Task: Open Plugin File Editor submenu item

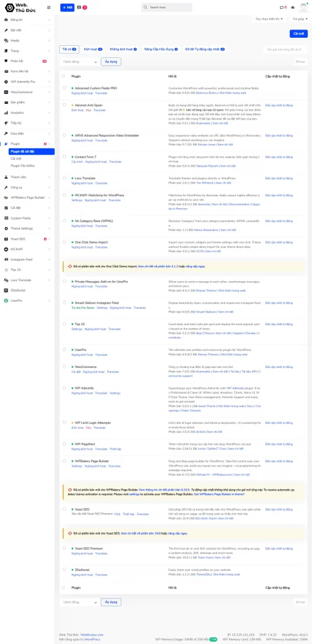Action: 23,165
